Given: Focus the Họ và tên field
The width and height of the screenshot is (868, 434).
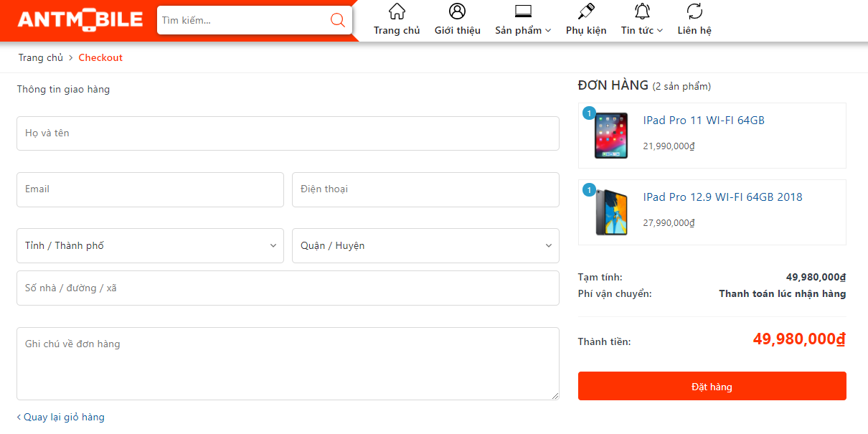Looking at the screenshot, I should 288,133.
